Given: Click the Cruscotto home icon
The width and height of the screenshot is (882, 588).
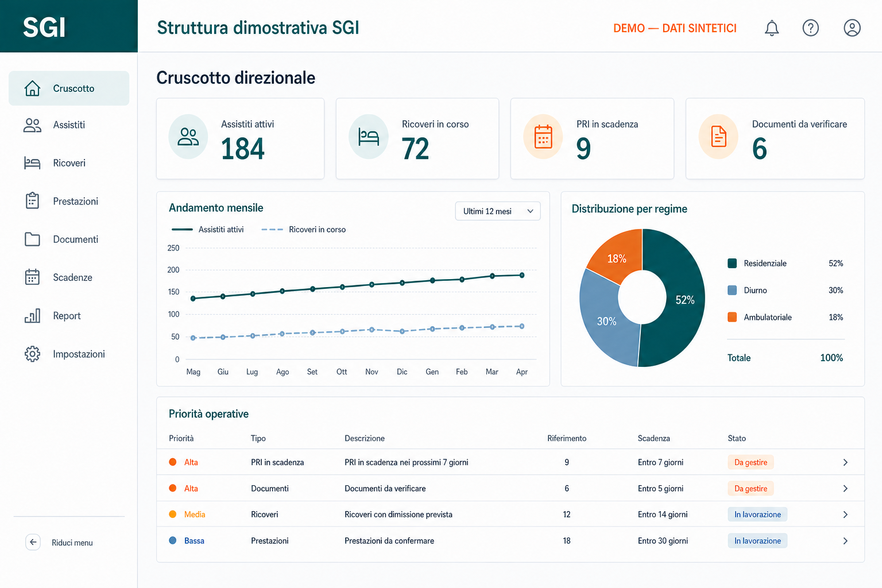Looking at the screenshot, I should [x=33, y=88].
